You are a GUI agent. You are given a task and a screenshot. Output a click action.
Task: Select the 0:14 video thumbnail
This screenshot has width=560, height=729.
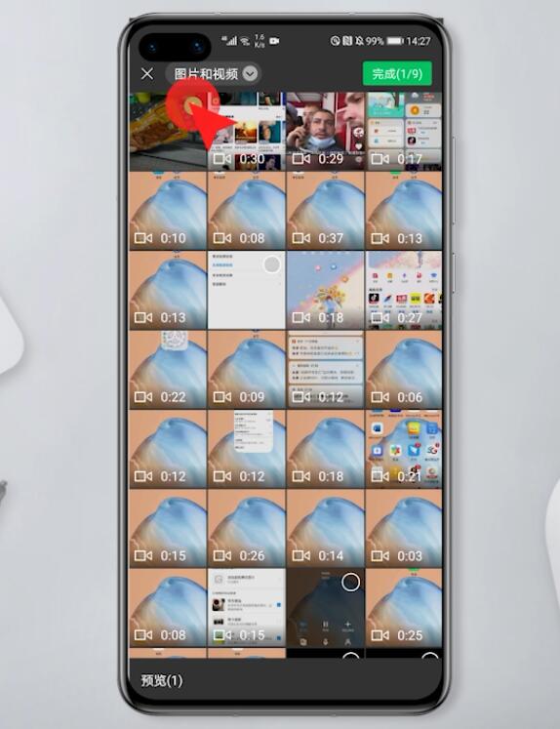pyautogui.click(x=325, y=528)
